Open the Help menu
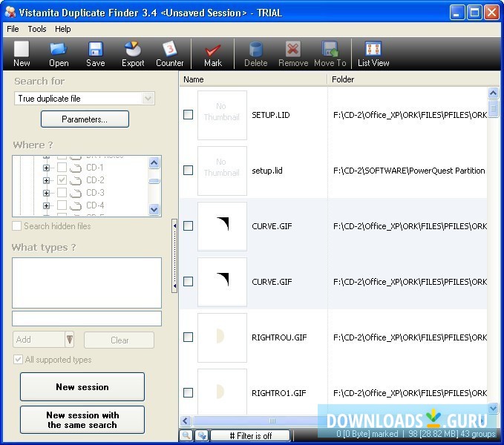The height and width of the screenshot is (445, 504). (62, 29)
